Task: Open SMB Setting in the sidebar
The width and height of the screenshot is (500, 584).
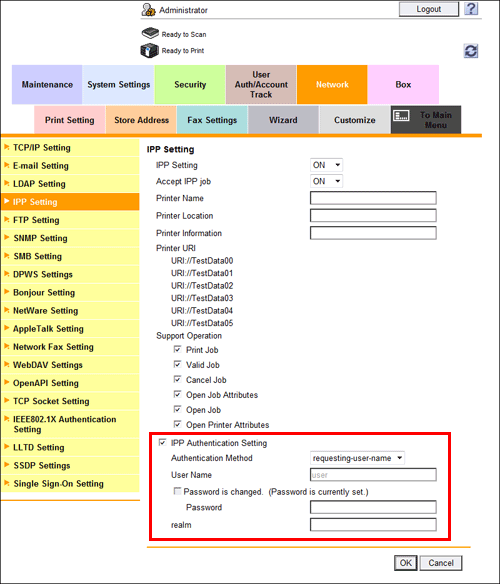Action: pyautogui.click(x=70, y=256)
